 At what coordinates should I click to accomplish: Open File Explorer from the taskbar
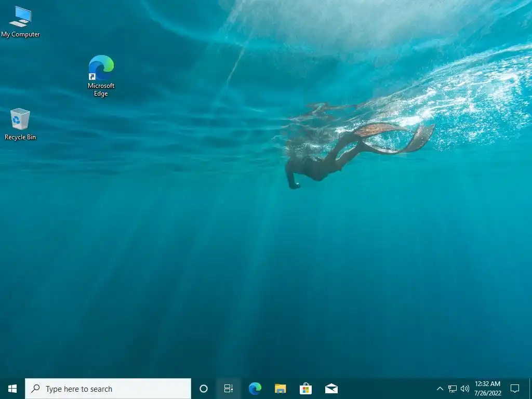coord(280,389)
